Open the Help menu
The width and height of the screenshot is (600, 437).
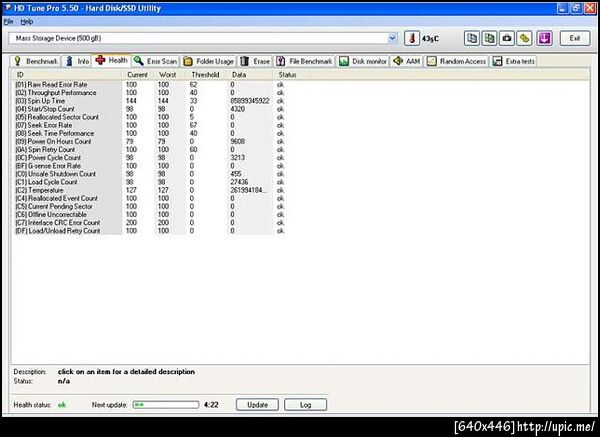[26, 22]
